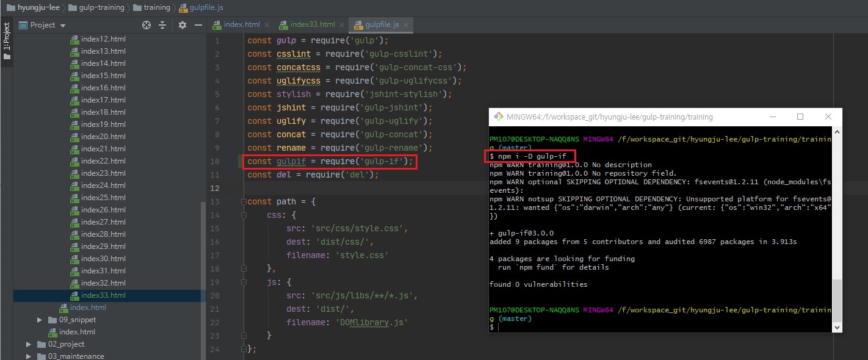Click gulp-training in the breadcrumb path
This screenshot has height=360, width=868.
(x=101, y=7)
